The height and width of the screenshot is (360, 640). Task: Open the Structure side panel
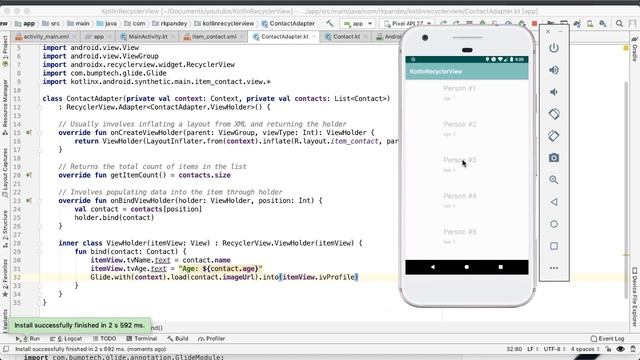[5, 229]
